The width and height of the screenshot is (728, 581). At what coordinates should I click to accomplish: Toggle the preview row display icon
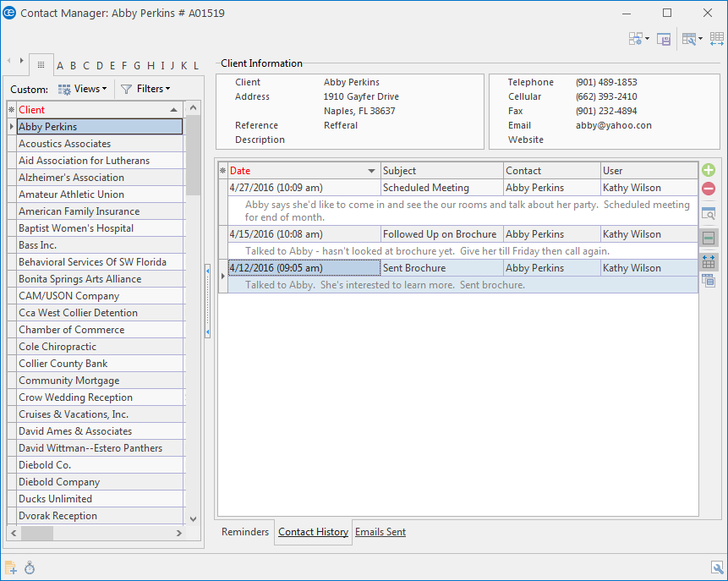pos(708,238)
